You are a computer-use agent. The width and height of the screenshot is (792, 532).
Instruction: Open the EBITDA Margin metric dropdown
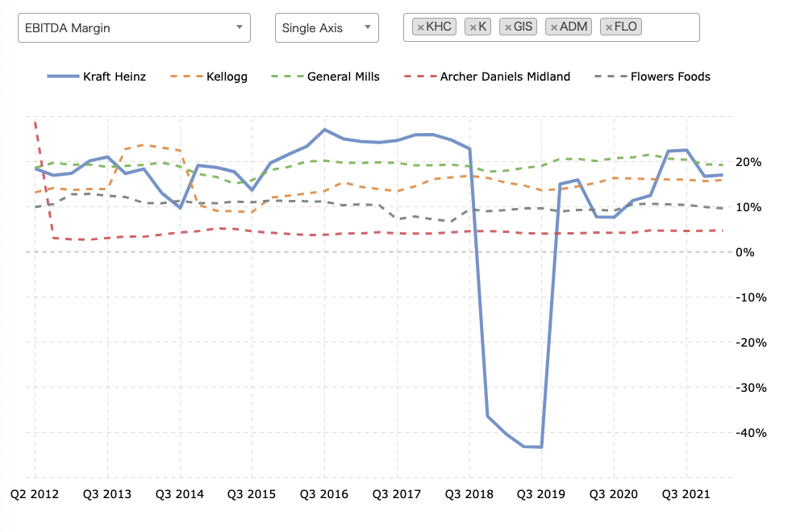click(x=134, y=27)
